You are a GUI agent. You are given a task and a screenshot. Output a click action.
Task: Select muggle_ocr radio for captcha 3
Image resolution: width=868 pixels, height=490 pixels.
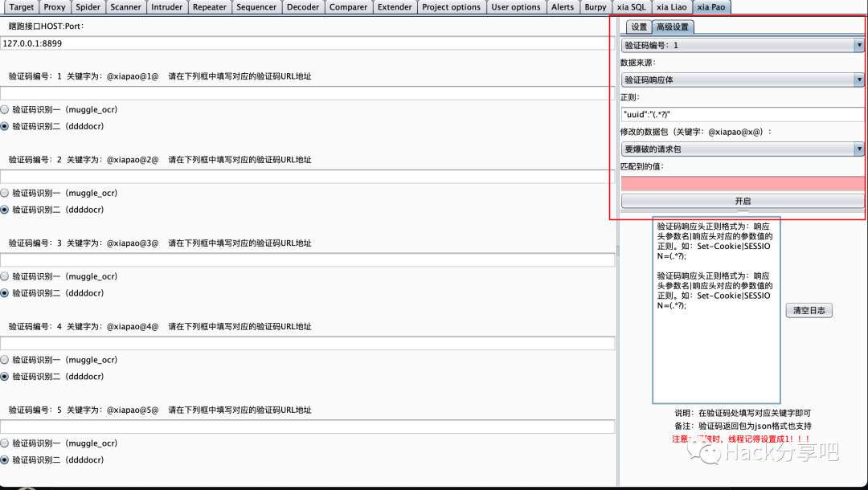coord(5,276)
